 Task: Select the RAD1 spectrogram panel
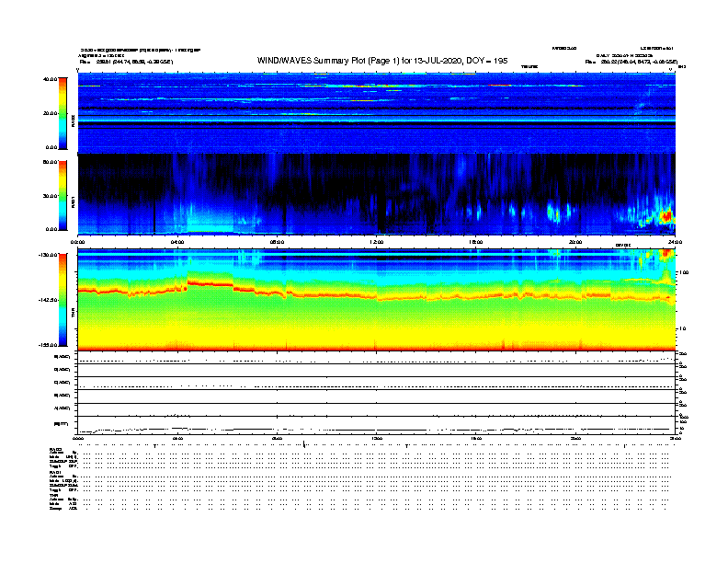pos(376,194)
